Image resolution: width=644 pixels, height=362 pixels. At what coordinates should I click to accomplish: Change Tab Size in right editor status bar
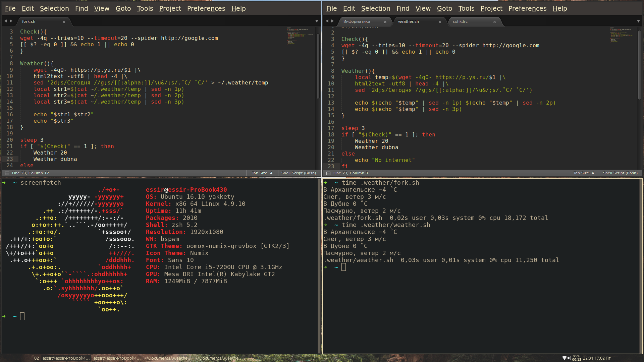[584, 173]
